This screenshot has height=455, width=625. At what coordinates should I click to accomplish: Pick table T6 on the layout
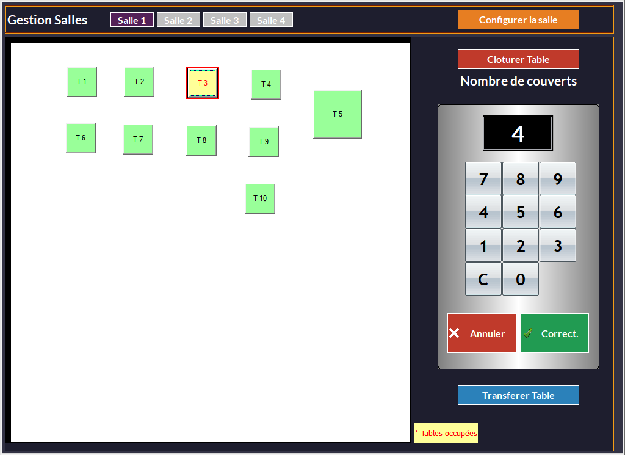(x=81, y=138)
